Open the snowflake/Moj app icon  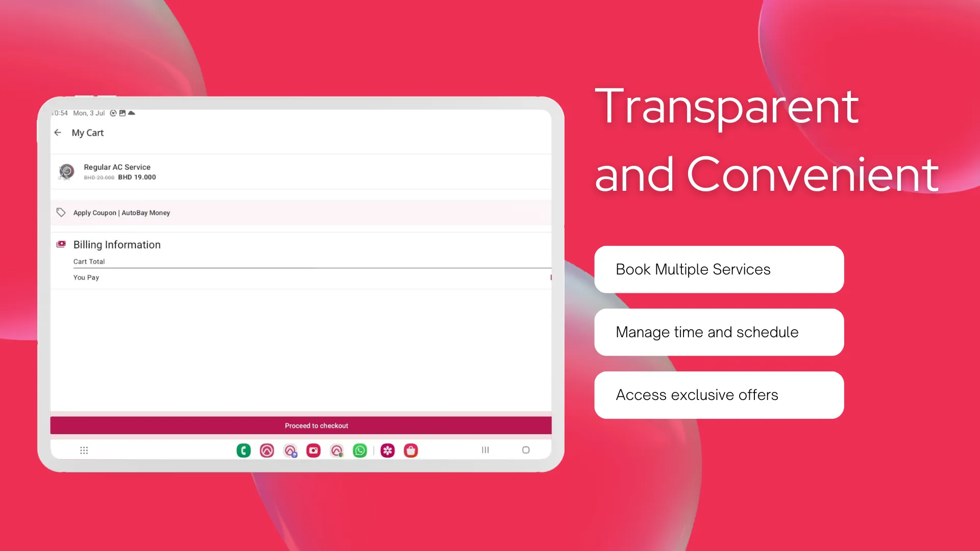click(388, 450)
